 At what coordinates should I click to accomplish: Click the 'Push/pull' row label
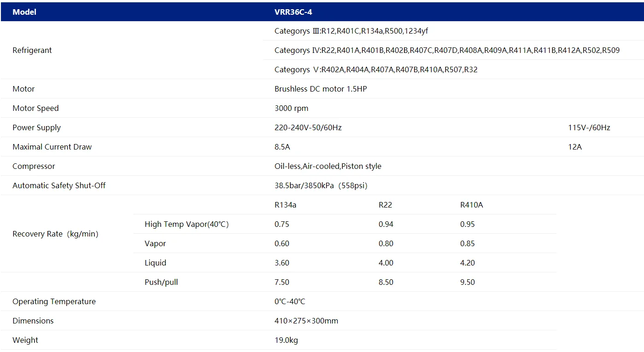click(161, 282)
